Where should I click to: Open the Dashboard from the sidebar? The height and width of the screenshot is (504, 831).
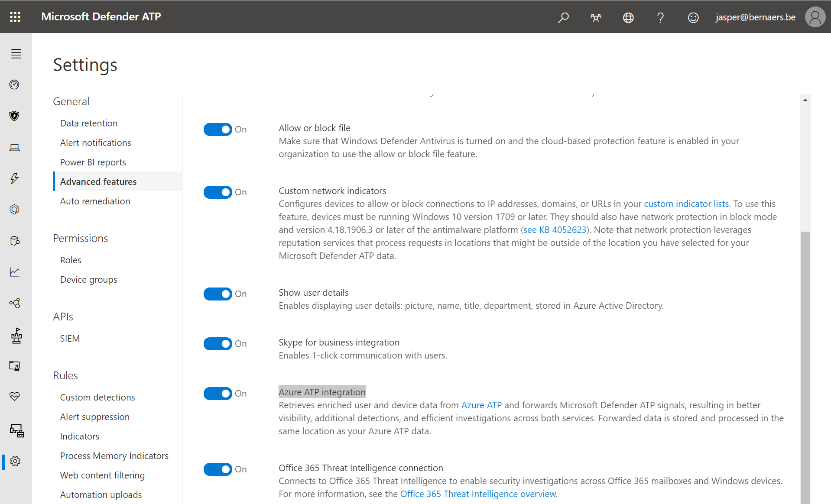14,85
